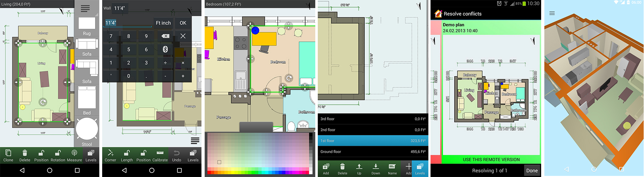Image resolution: width=644 pixels, height=177 pixels.
Task: Tap Delete in the Living room toolbar
Action: point(25,155)
